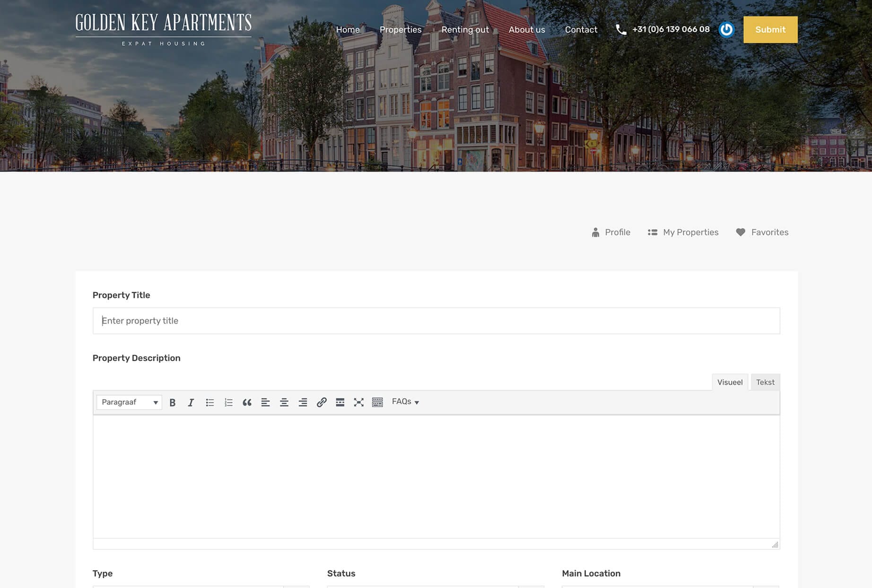Open About us page
Image resolution: width=872 pixels, height=588 pixels.
click(527, 29)
